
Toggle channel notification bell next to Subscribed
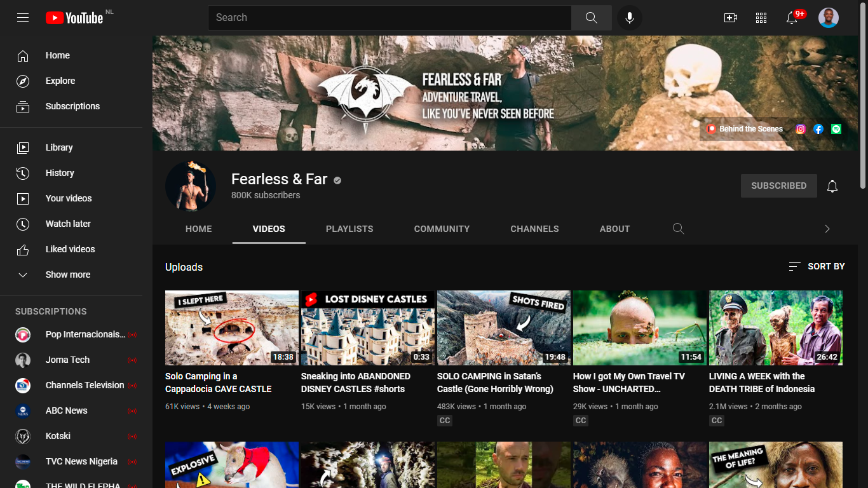click(x=832, y=186)
